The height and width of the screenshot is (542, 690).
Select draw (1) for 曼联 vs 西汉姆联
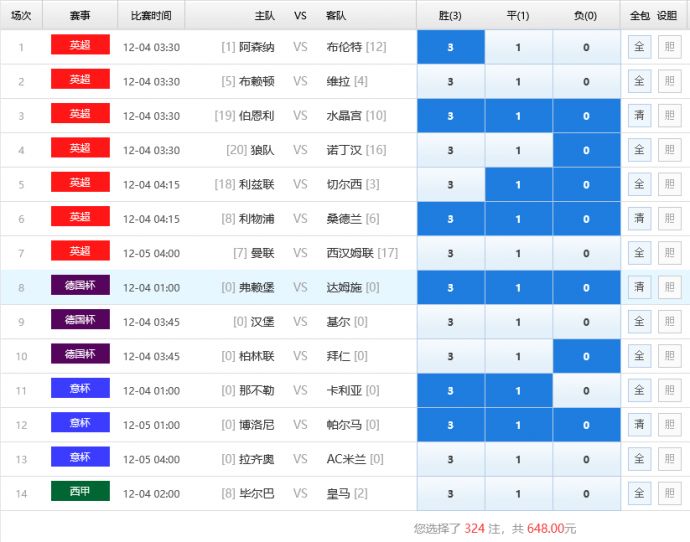pos(518,253)
